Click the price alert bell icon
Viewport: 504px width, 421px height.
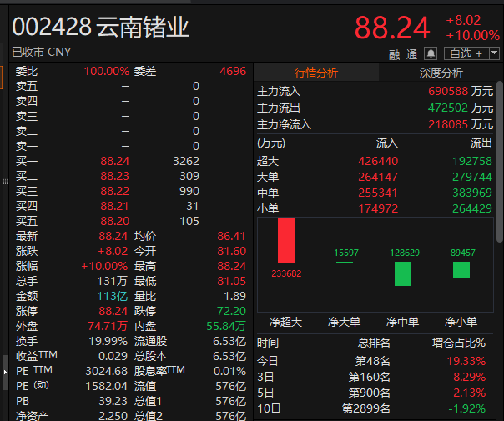click(431, 53)
